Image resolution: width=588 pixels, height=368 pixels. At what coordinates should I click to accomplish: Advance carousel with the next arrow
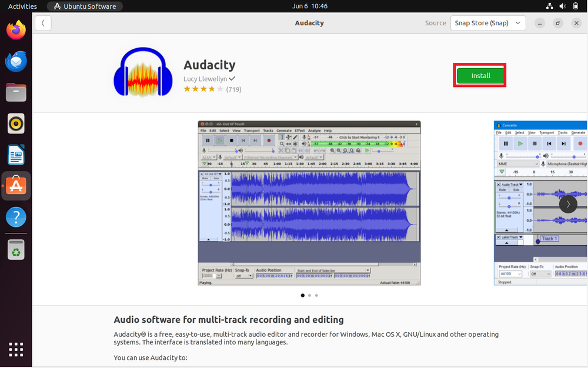click(x=567, y=204)
